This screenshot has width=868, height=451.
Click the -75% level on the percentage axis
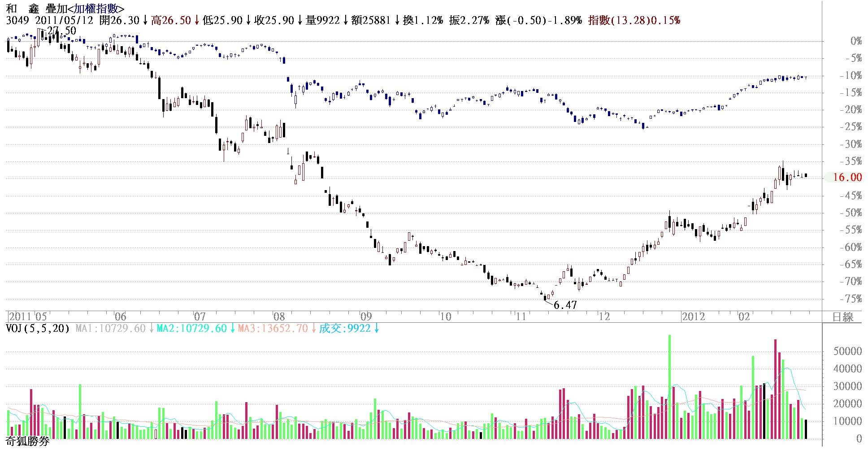[x=851, y=299]
